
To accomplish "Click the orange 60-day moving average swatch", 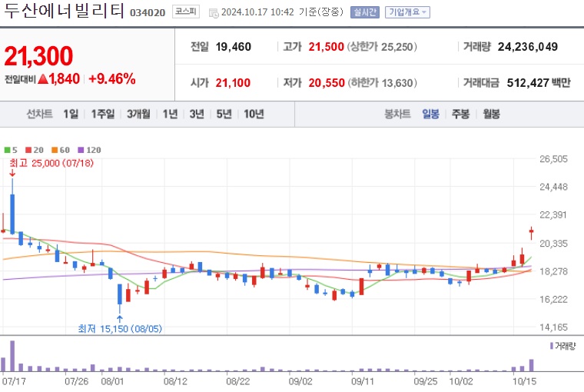I will pos(55,150).
